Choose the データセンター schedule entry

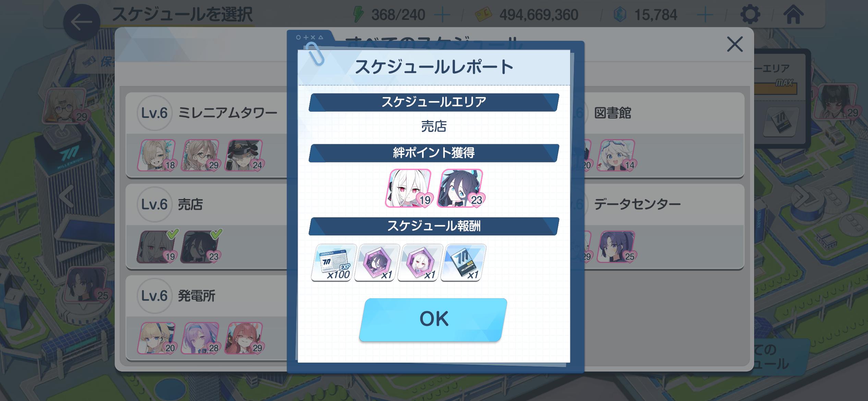[x=664, y=227]
